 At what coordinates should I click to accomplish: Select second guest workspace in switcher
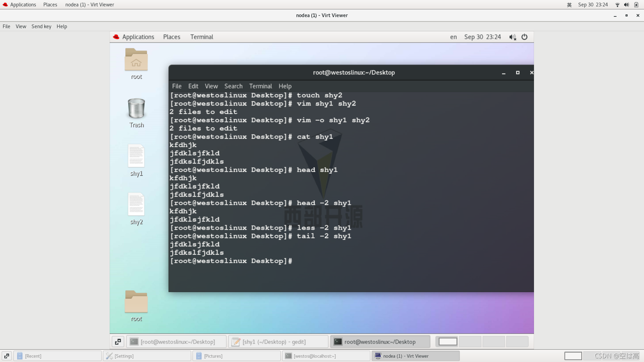pyautogui.click(x=470, y=342)
